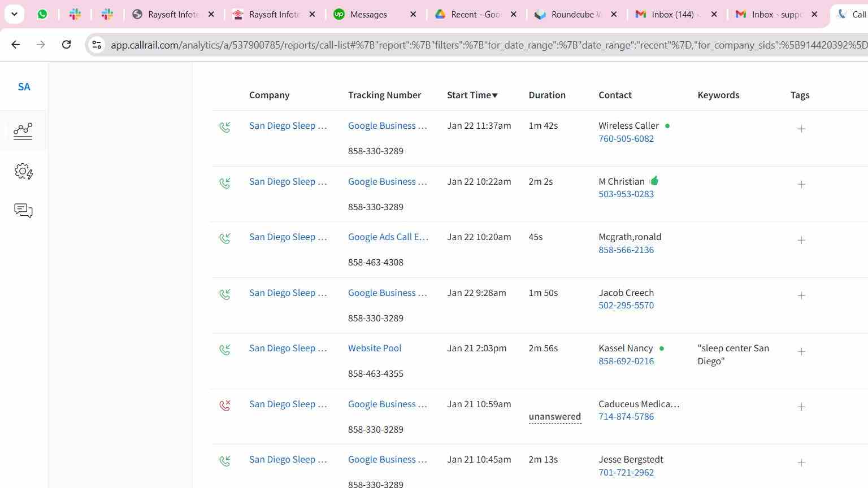
Task: Click green status dot beside Wireless Caller
Action: (667, 126)
